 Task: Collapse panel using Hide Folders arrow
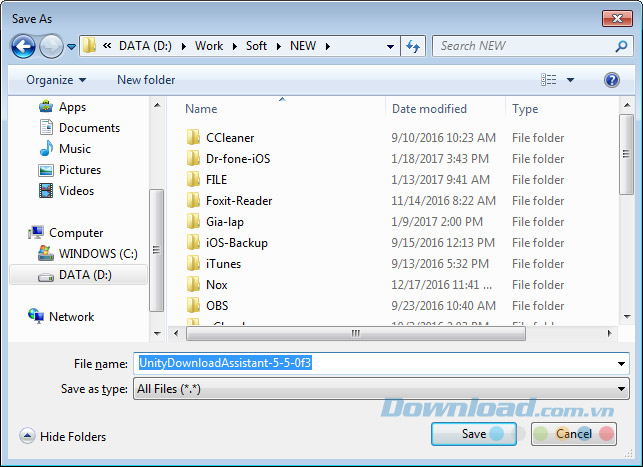click(x=27, y=436)
